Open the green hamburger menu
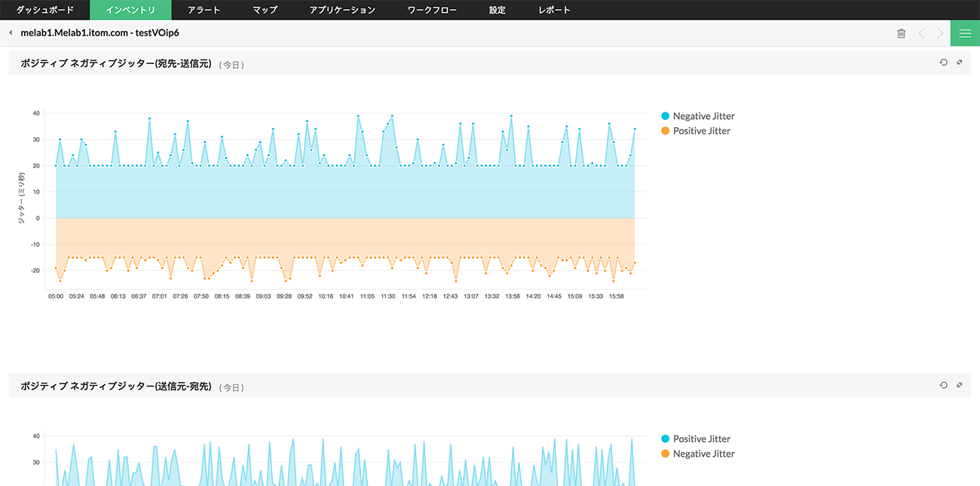Viewport: 980px width, 486px height. 965,33
